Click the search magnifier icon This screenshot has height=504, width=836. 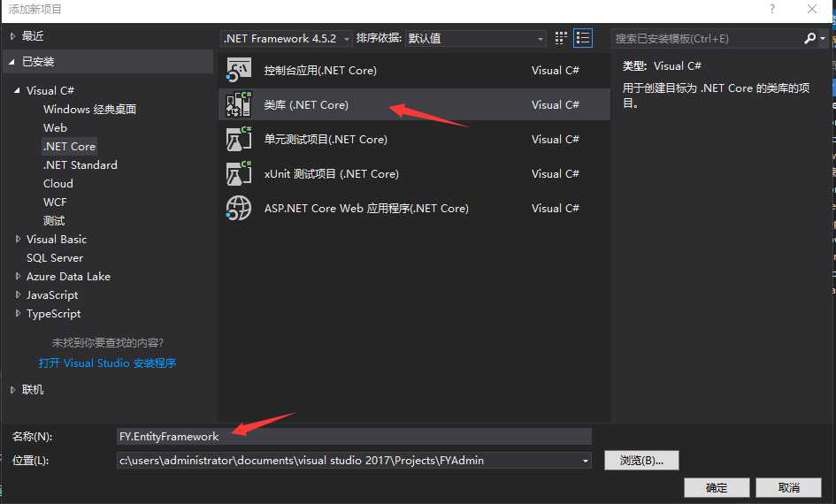[809, 38]
